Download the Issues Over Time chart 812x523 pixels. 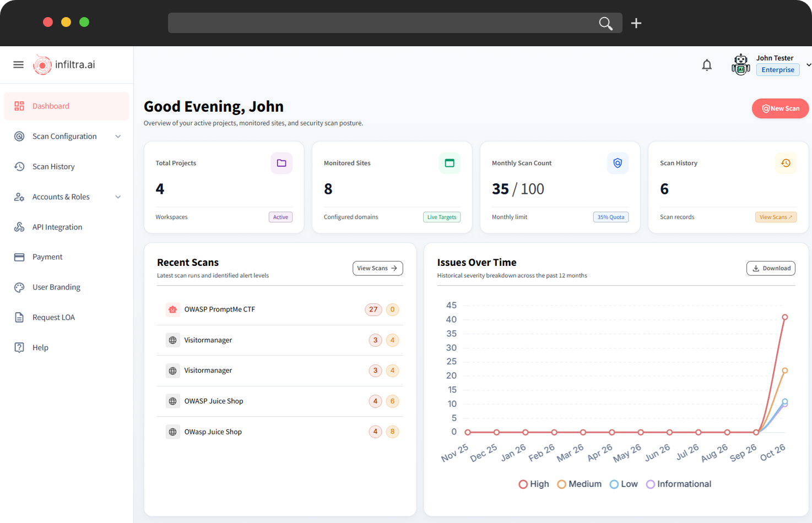tap(771, 268)
